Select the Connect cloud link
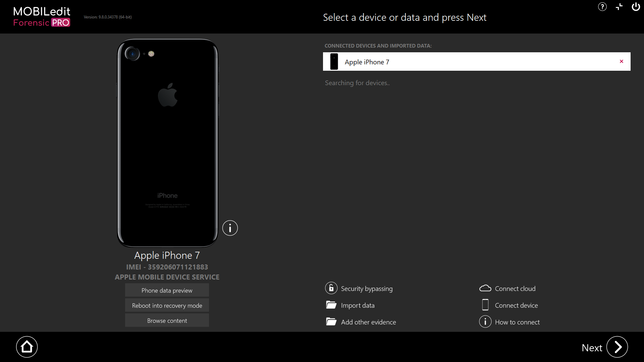Image resolution: width=644 pixels, height=362 pixels. click(x=515, y=289)
